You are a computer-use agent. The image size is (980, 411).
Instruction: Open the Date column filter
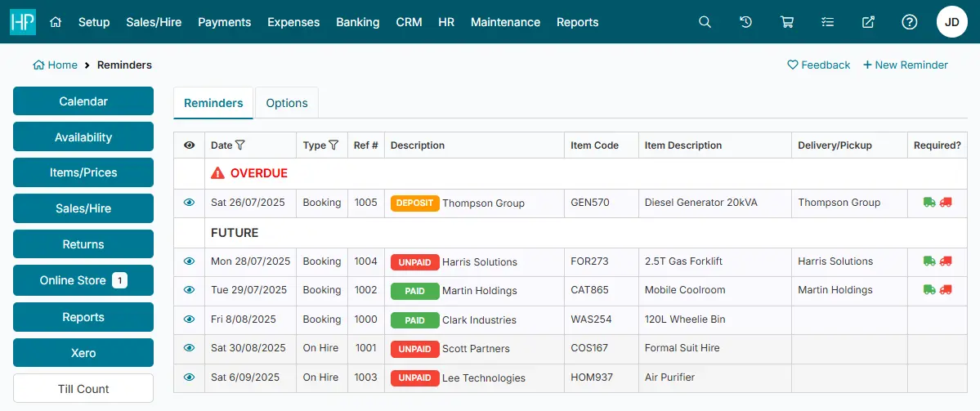pos(240,145)
